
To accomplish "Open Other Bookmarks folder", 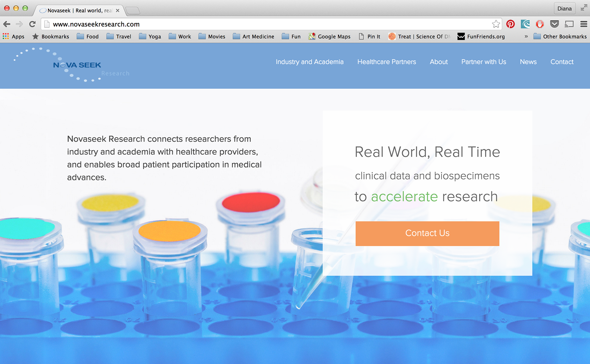I will click(560, 37).
